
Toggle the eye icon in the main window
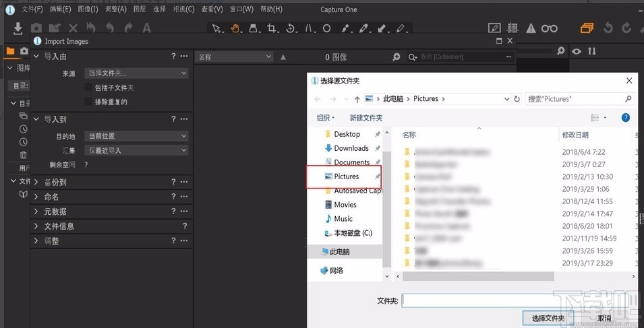(577, 51)
